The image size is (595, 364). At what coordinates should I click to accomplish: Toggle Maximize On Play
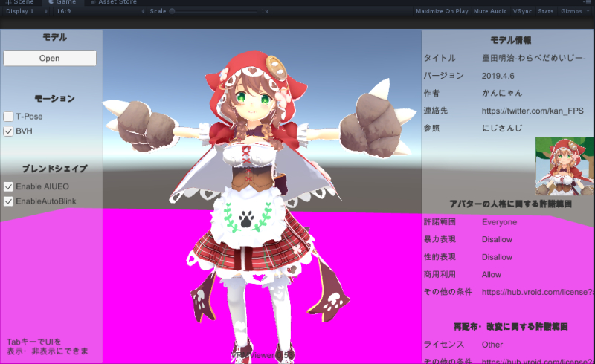tap(442, 11)
